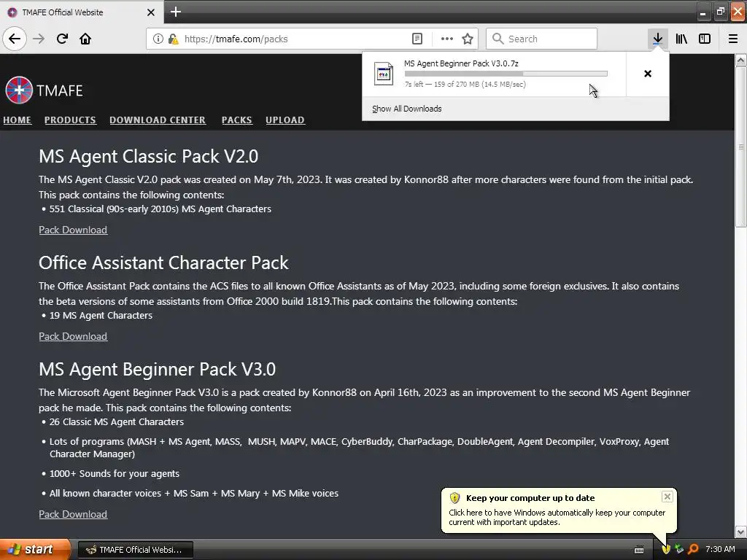Click Show All Downloads
Screen dimensions: 747x560
407,109
